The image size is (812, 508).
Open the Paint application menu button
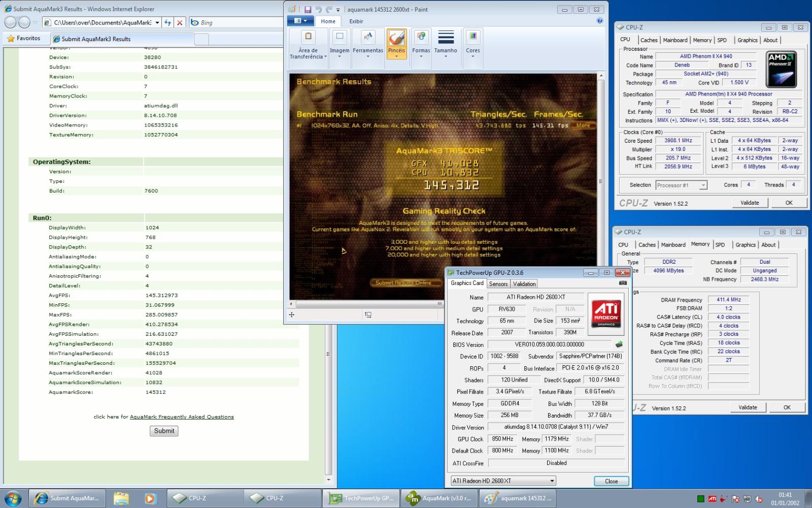(301, 21)
